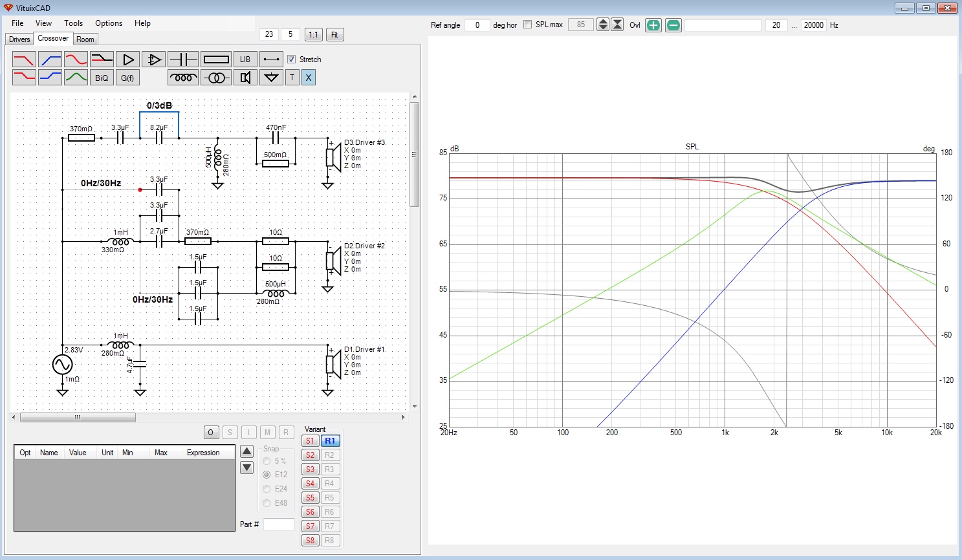Select the 5 % snap option

(x=267, y=461)
